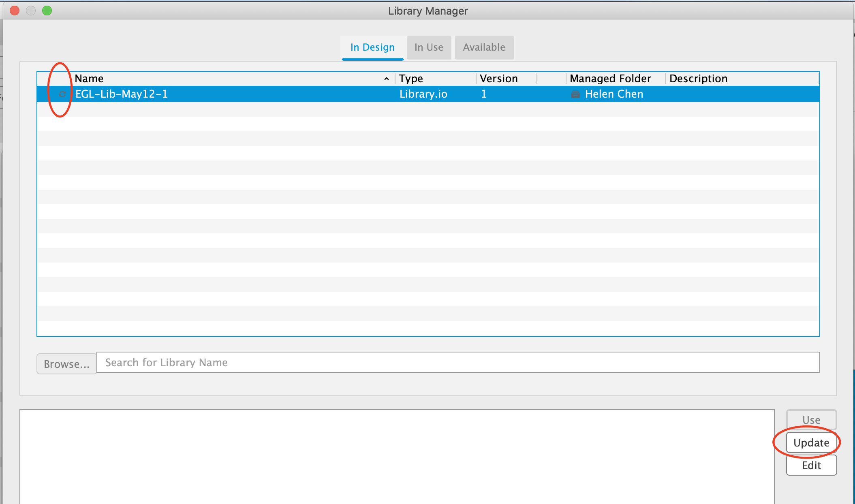Stay on the In Design tab
This screenshot has height=504, width=855.
372,47
